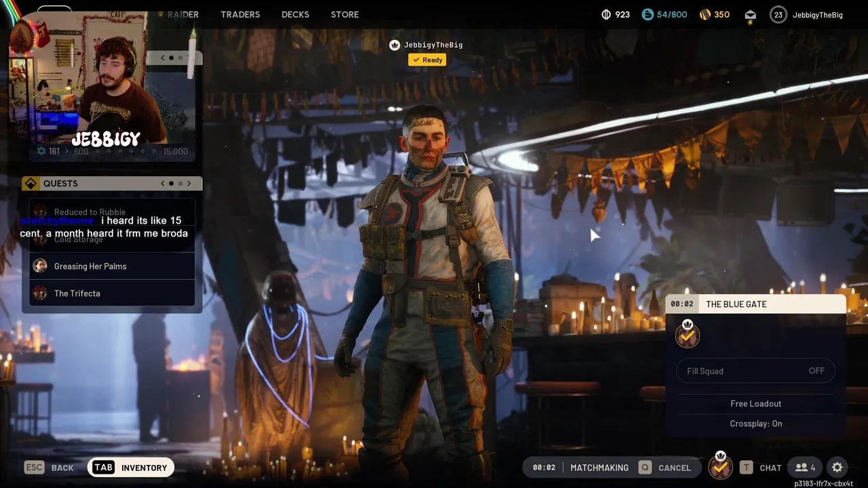Click the T key icon

[746, 468]
